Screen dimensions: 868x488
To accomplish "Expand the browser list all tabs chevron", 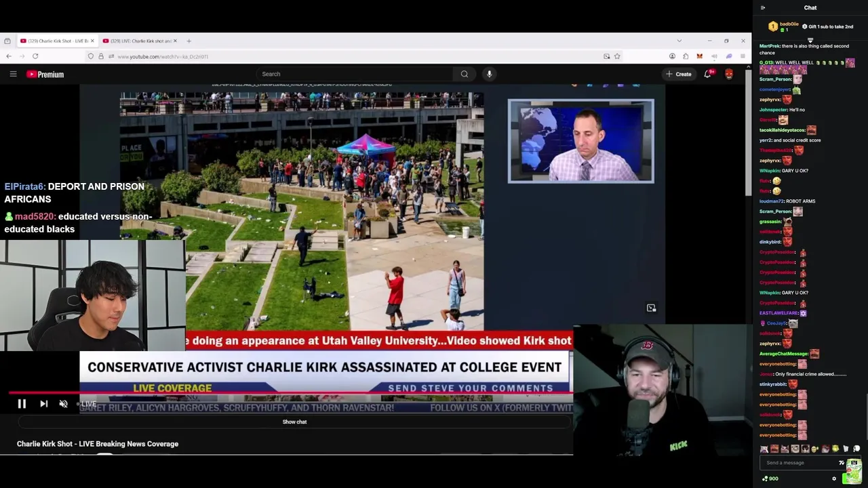I will click(x=679, y=41).
